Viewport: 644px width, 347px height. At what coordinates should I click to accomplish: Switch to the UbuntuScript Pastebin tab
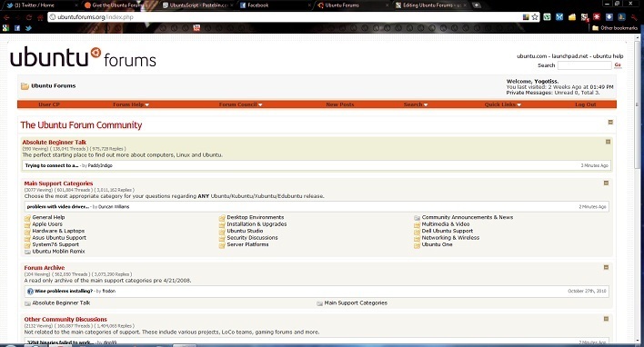[x=197, y=5]
